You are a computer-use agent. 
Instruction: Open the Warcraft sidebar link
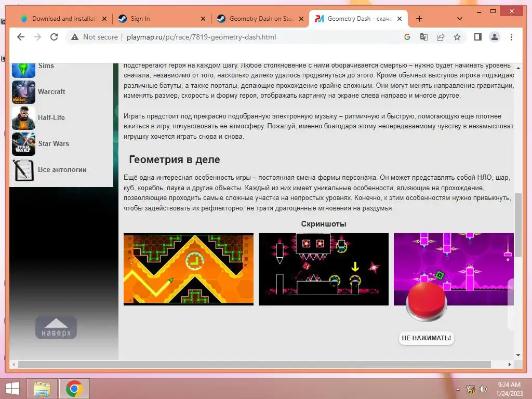[51, 91]
